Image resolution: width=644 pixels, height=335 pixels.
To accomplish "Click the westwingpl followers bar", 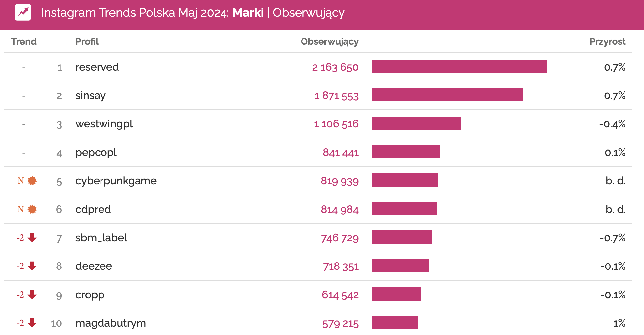I will 417,123.
